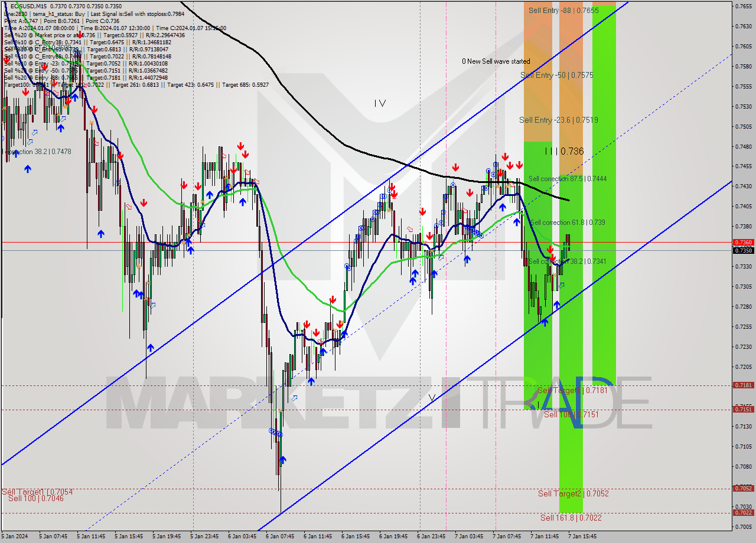The image size is (756, 543).
Task: Click 'Sell correction 61.8 | 0.739' label
Action: tap(567, 223)
